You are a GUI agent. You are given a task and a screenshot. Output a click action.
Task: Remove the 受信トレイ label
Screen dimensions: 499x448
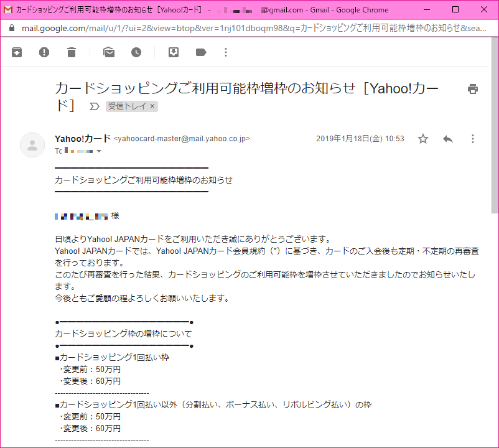click(152, 106)
